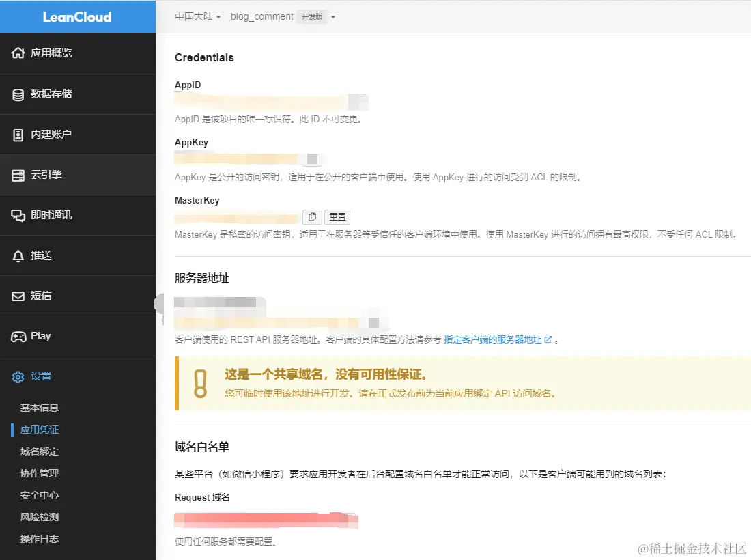Copy the AppKey value icon
This screenshot has width=751, height=560.
(312, 158)
